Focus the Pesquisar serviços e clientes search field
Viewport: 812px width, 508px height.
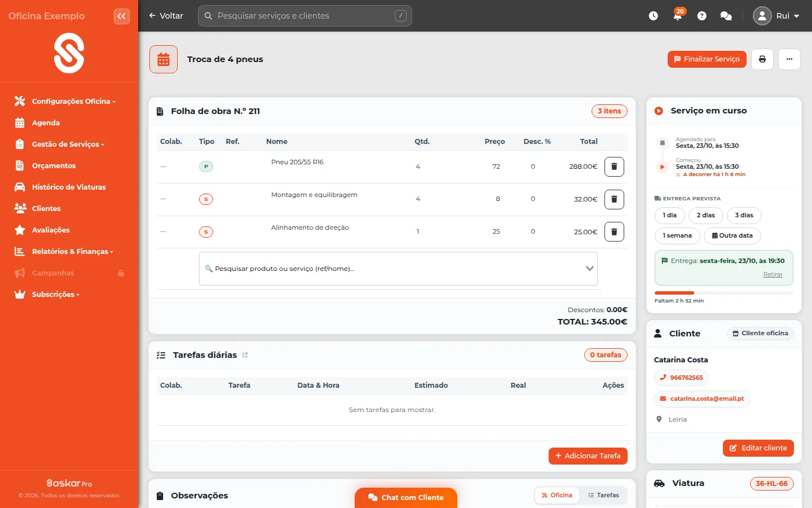(x=305, y=16)
